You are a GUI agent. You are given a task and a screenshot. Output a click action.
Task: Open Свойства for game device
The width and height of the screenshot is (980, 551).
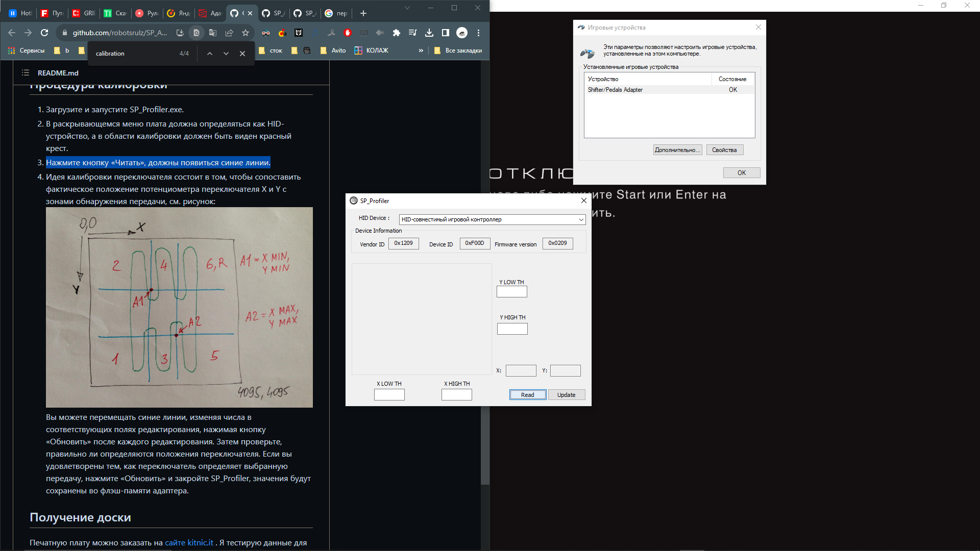[x=724, y=150]
